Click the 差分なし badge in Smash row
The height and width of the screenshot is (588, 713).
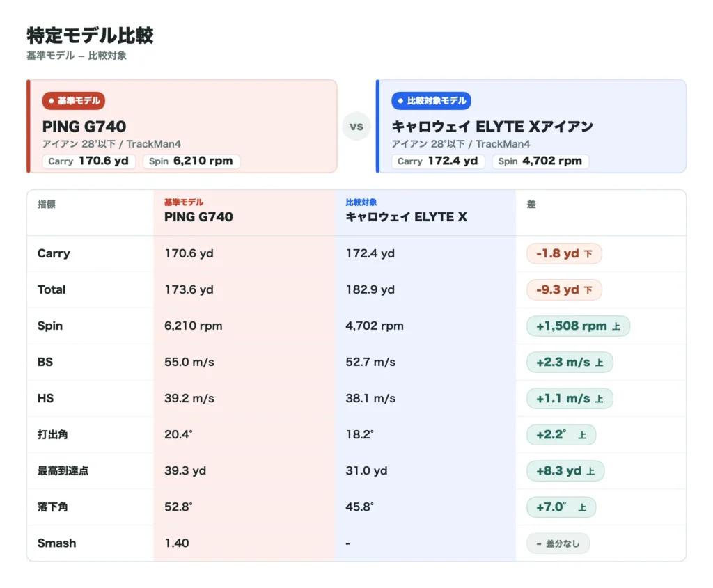point(558,543)
